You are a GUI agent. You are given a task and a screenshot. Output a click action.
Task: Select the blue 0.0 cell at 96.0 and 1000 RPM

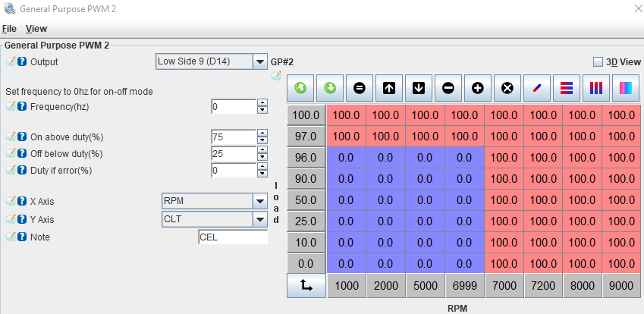(346, 159)
